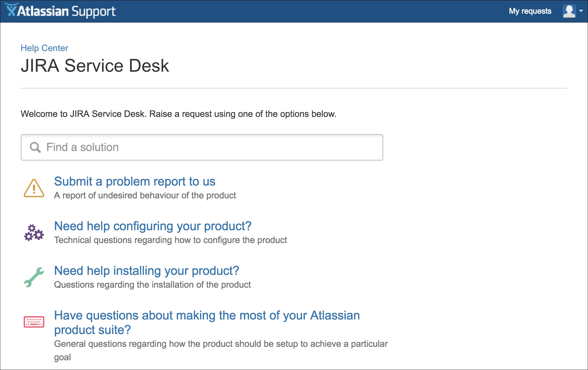Expand the user profile dropdown arrow
This screenshot has width=588, height=370.
(x=581, y=11)
